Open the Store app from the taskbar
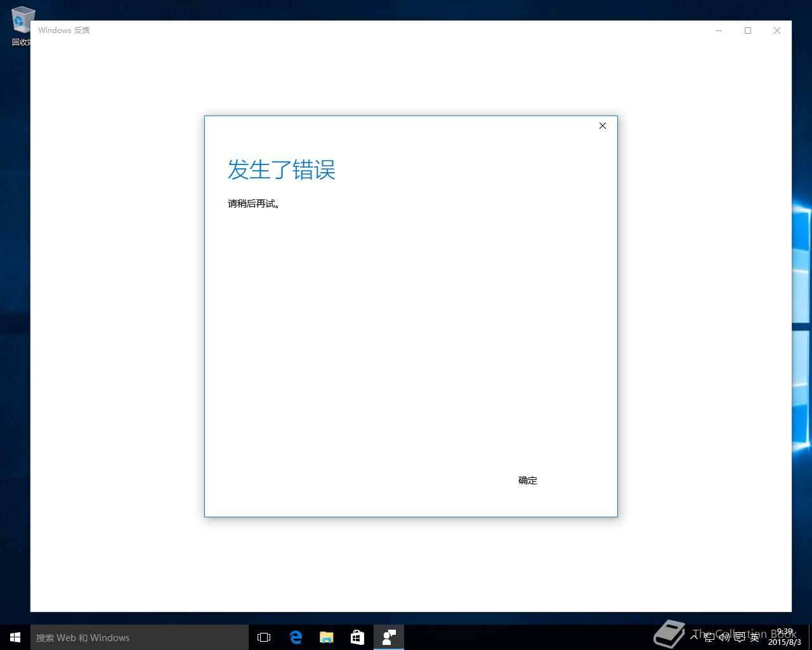812x650 pixels. [358, 637]
